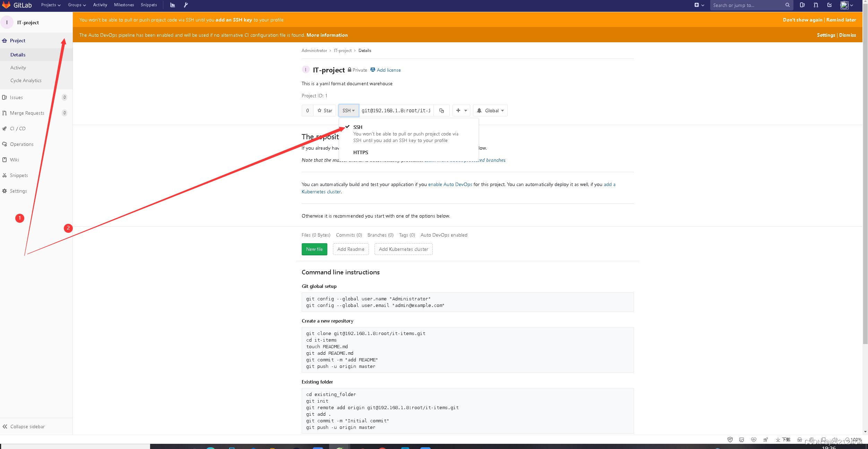Click the picture icon in the browser status bar
This screenshot has height=449, width=868.
[x=741, y=440]
